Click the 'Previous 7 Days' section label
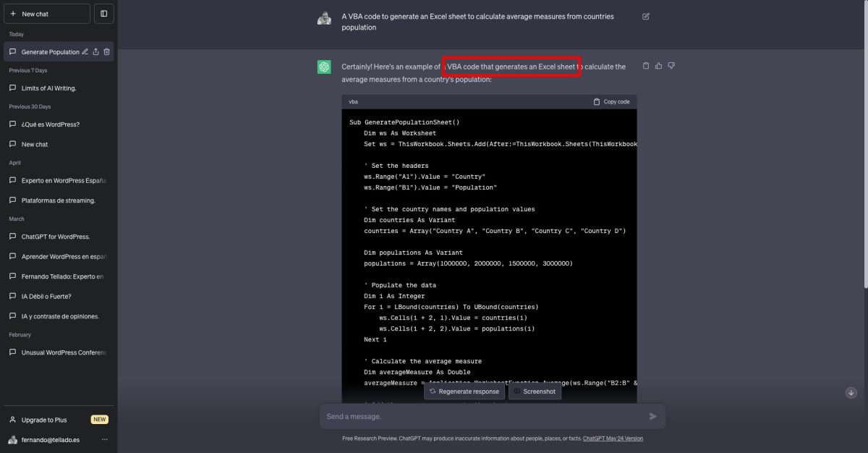 [x=28, y=70]
